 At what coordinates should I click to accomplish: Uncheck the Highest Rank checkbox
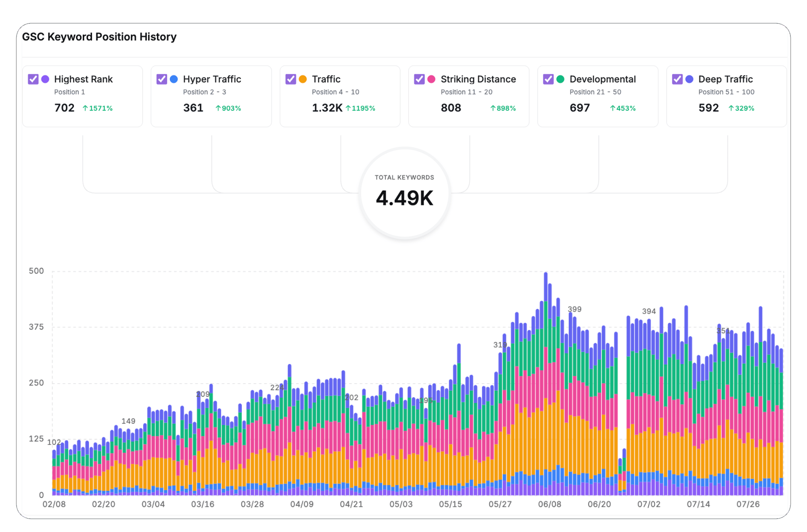(x=33, y=79)
